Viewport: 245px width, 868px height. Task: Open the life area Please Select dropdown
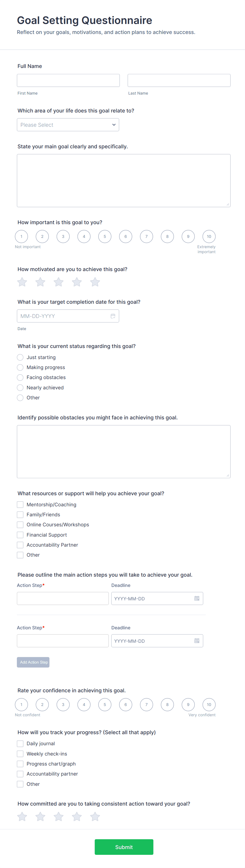click(x=68, y=125)
